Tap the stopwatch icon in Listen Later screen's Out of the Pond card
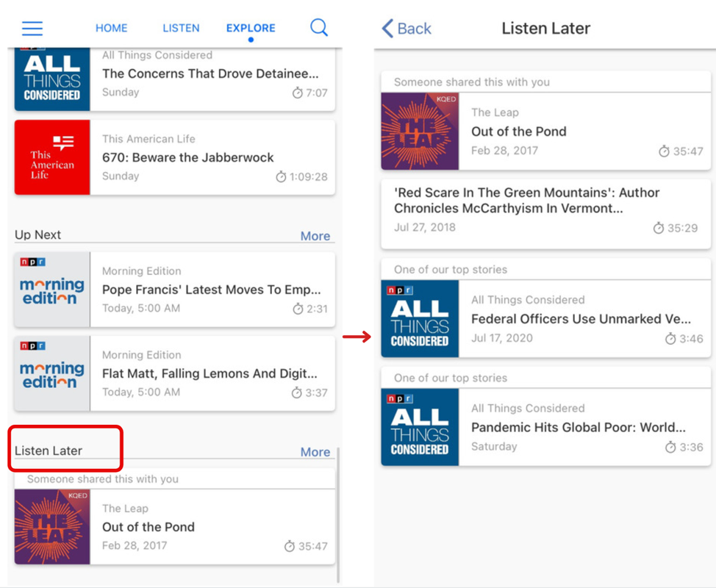The height and width of the screenshot is (588, 716). 664,151
